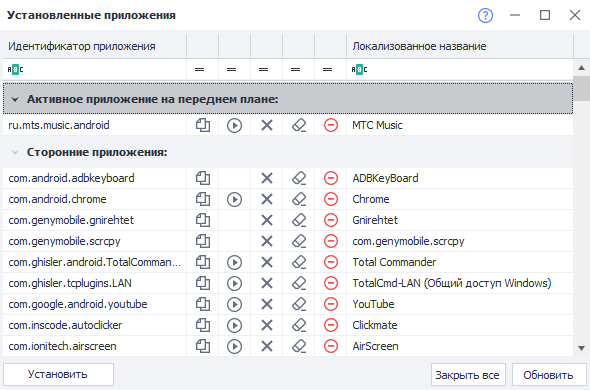Viewport: 590px width, 390px height.
Task: Change the equals filter operator in the uninstall column
Action: click(327, 69)
